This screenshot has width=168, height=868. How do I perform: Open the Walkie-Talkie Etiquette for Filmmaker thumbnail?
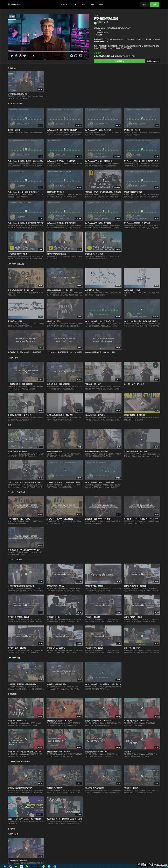[65, 241]
